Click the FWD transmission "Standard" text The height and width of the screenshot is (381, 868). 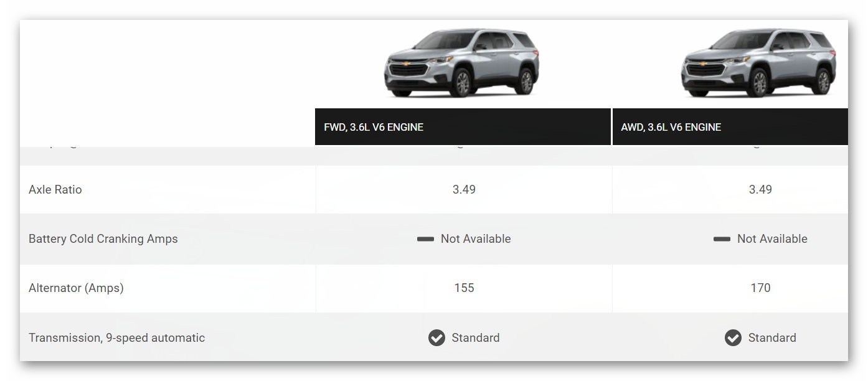click(x=476, y=338)
